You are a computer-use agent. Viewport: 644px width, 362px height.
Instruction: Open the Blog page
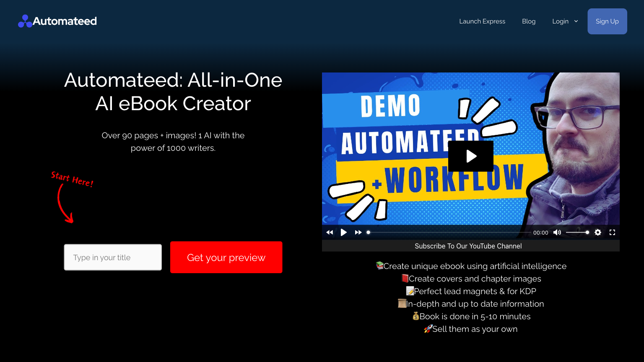[529, 21]
